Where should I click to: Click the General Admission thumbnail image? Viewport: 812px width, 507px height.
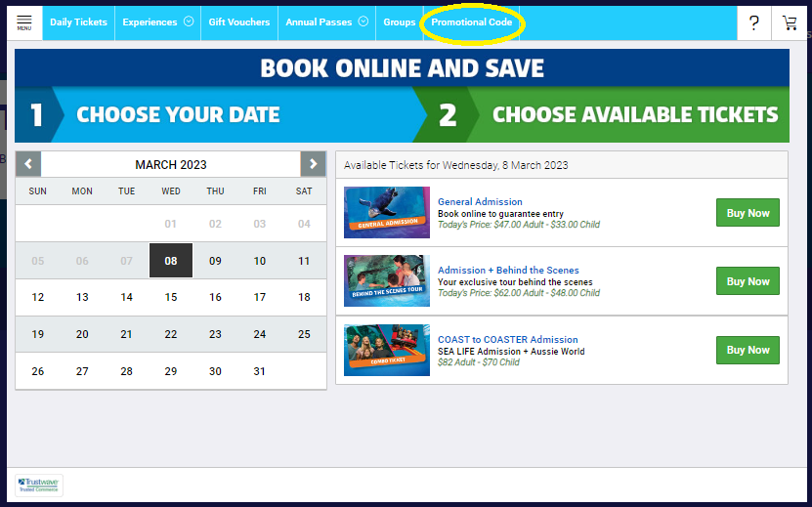[387, 212]
